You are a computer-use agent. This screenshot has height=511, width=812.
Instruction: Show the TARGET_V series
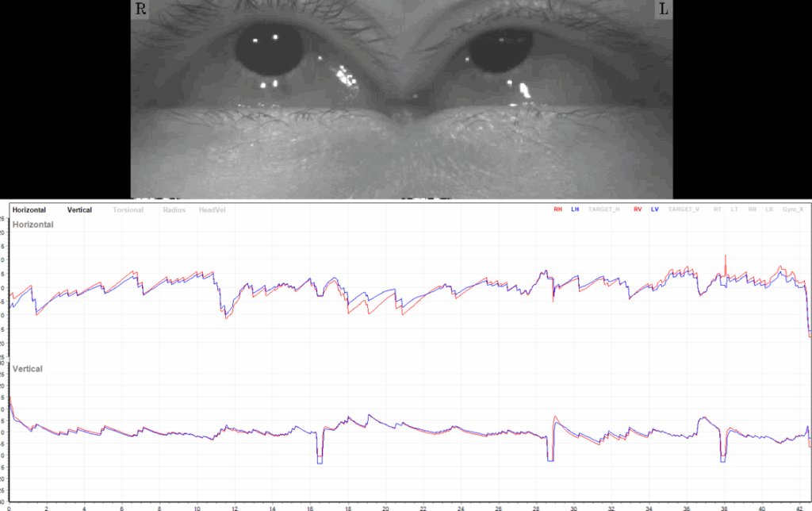point(684,209)
